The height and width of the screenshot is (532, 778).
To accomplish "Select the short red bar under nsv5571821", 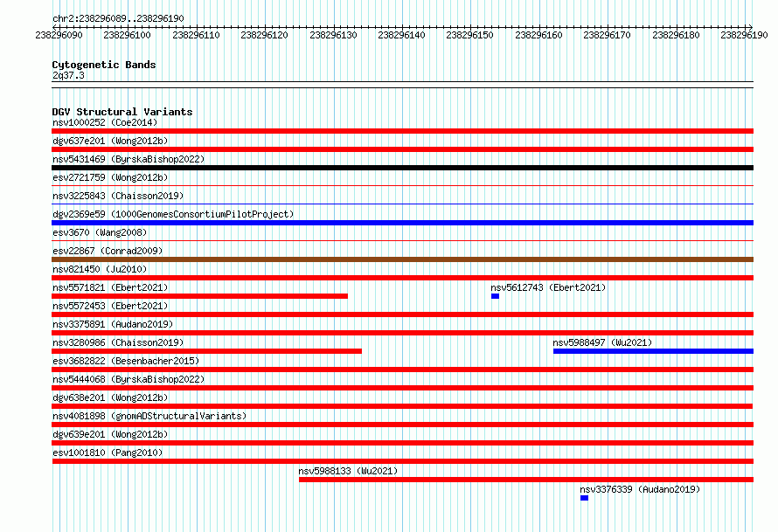I will 199,296.
